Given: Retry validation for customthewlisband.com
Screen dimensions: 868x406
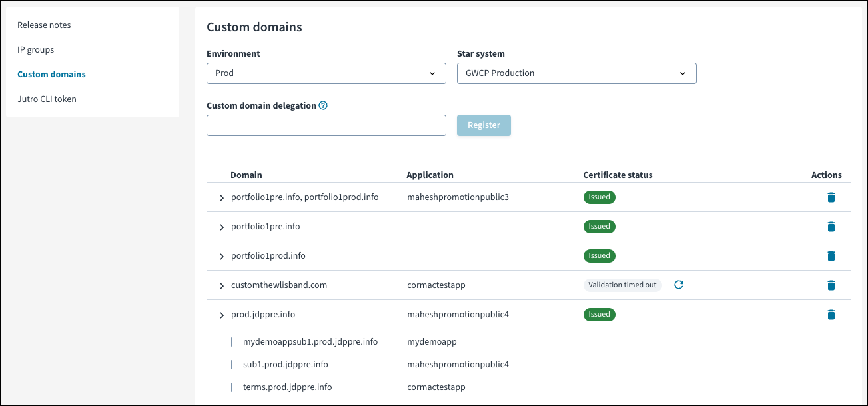Looking at the screenshot, I should (679, 285).
